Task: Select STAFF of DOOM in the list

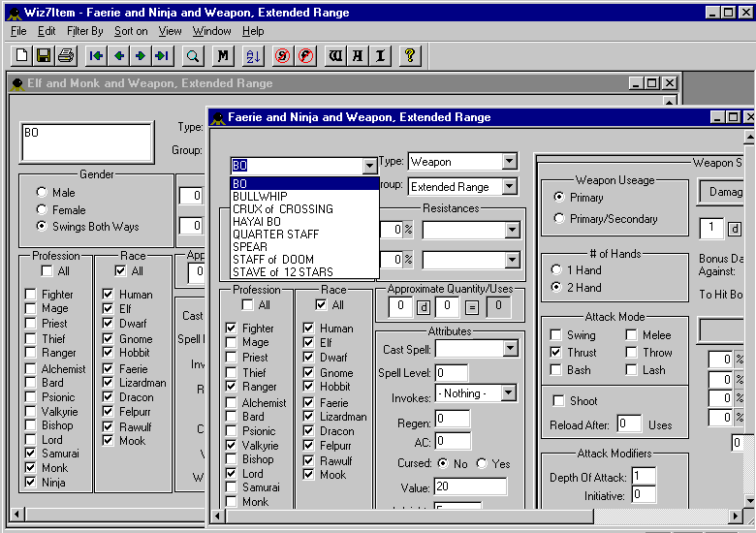Action: click(x=304, y=260)
